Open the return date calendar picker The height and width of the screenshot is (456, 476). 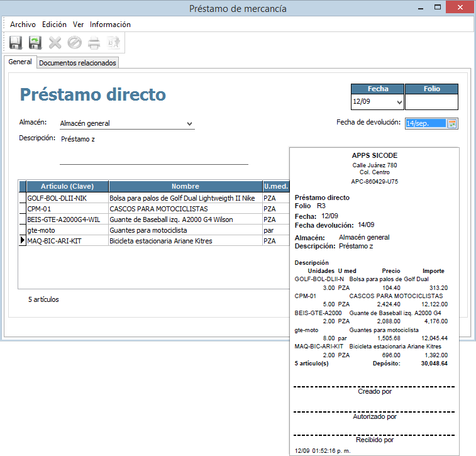(x=451, y=124)
